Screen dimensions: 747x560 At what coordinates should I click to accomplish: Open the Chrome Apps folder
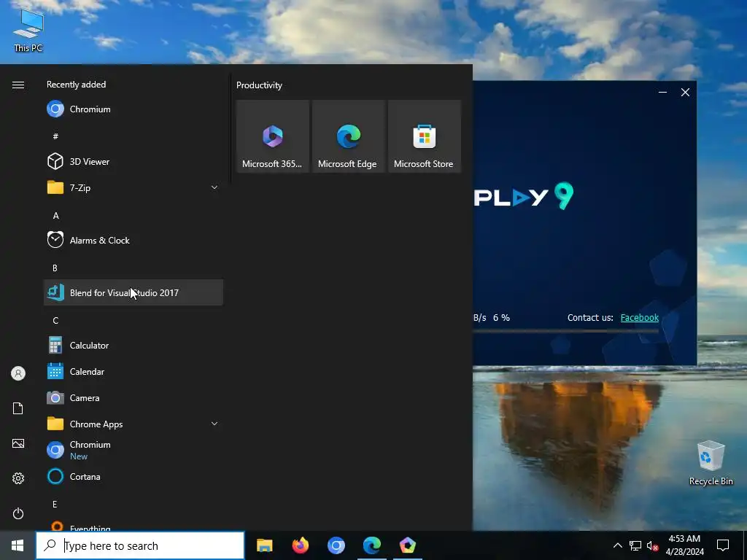[133, 424]
